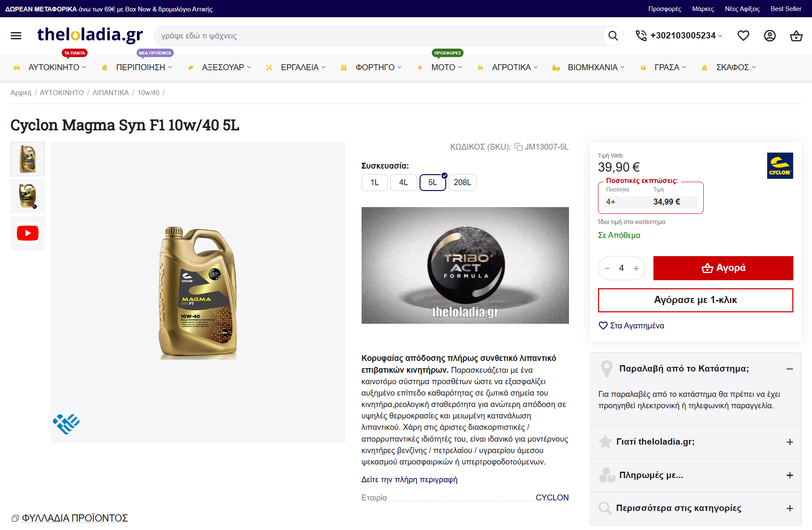812x530 pixels.
Task: Open Best Seller in top bar
Action: tap(786, 9)
